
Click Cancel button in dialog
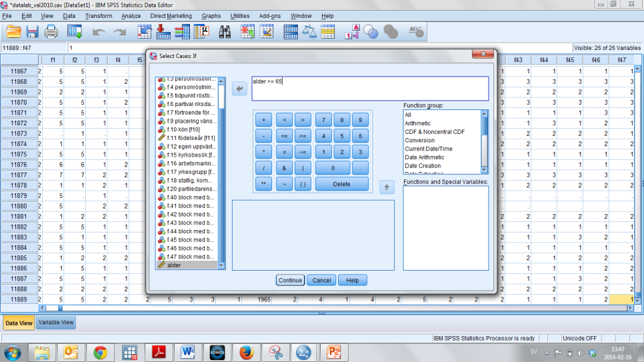click(x=321, y=280)
